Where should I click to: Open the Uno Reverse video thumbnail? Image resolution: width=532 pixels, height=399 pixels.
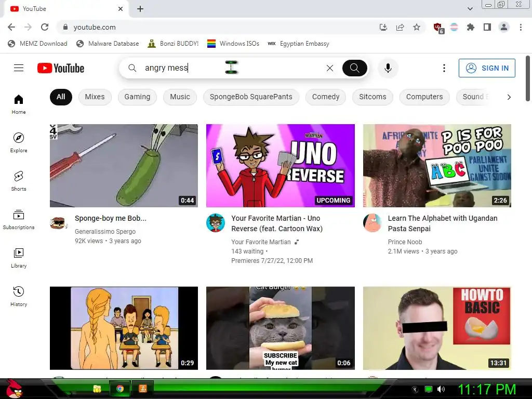coord(280,166)
